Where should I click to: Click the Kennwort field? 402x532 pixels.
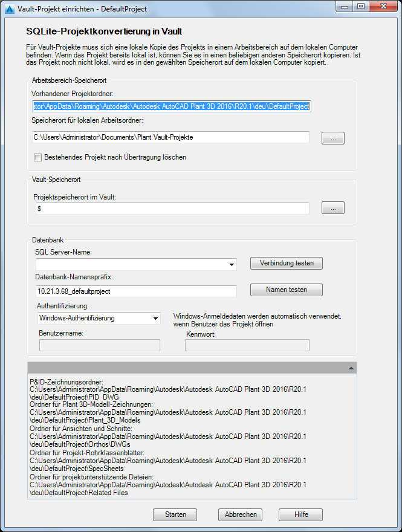point(247,345)
